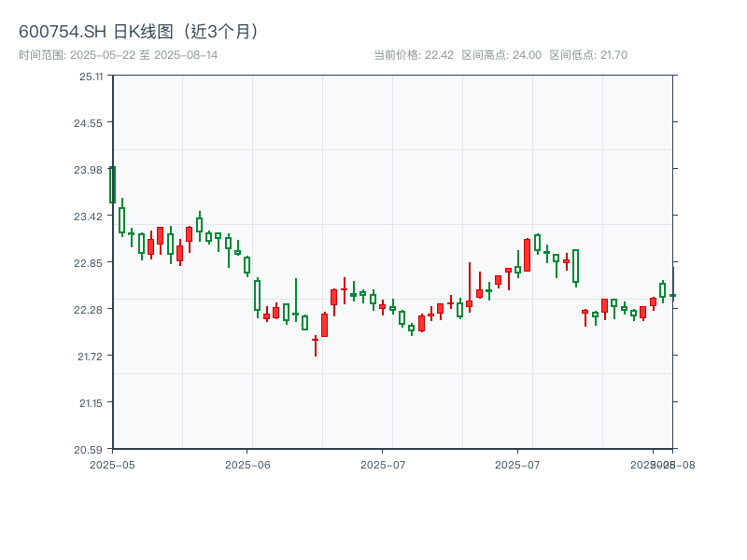
Task: Select the 2025-05 x-axis date label
Action: pos(112,464)
